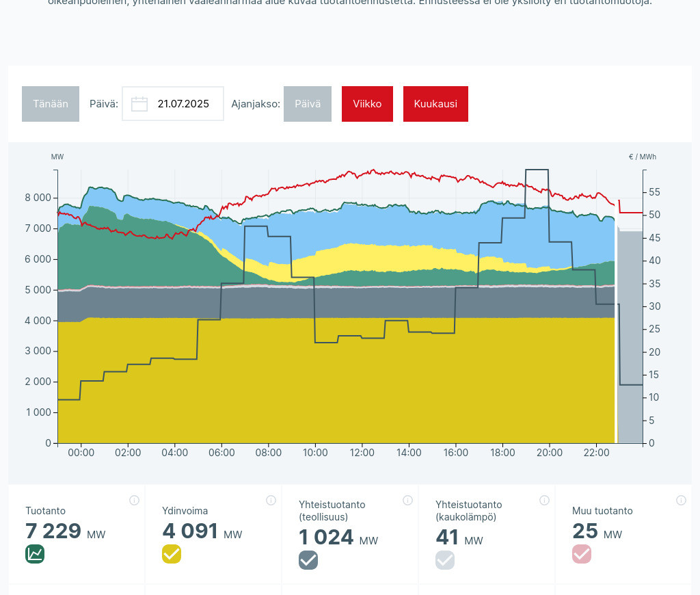The width and height of the screenshot is (700, 595).
Task: Uncheck Yhteistuotanto (teollisuus) grey checkbox
Action: (x=308, y=560)
